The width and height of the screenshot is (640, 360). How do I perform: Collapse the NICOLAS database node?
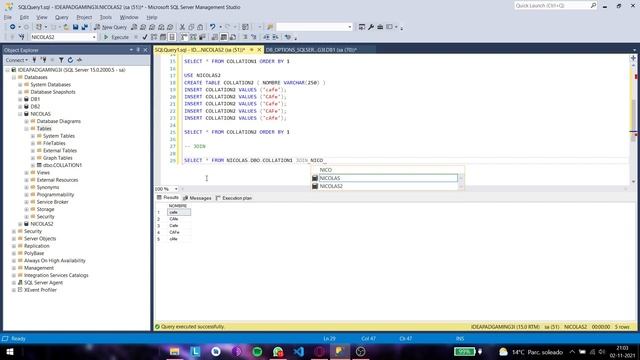pos(20,114)
